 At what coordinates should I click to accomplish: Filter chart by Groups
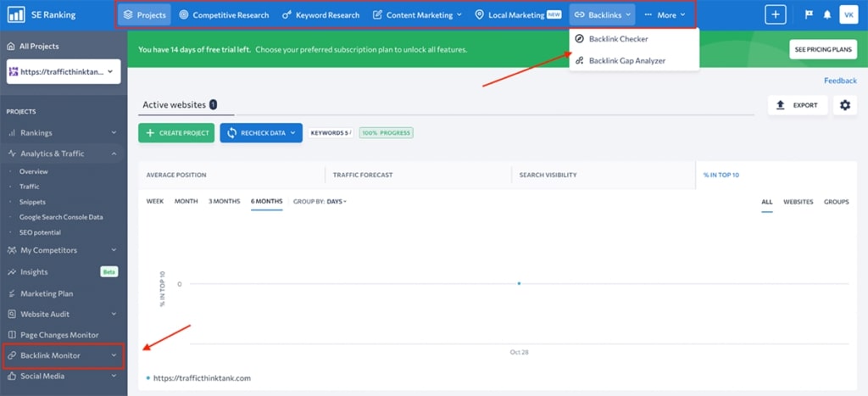(x=836, y=202)
